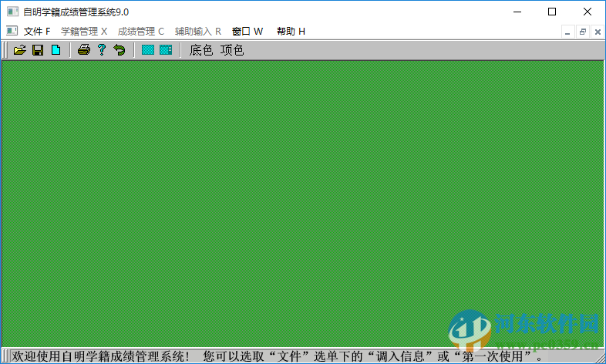Image resolution: width=606 pixels, height=364 pixels.
Task: Click the toolbar drag grip handle
Action: (5, 50)
